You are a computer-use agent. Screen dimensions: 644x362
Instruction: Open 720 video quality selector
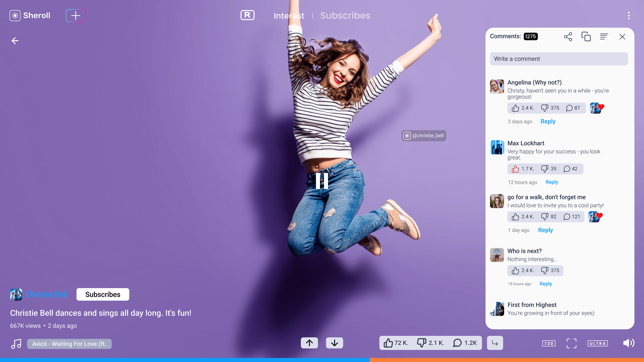[x=549, y=343]
